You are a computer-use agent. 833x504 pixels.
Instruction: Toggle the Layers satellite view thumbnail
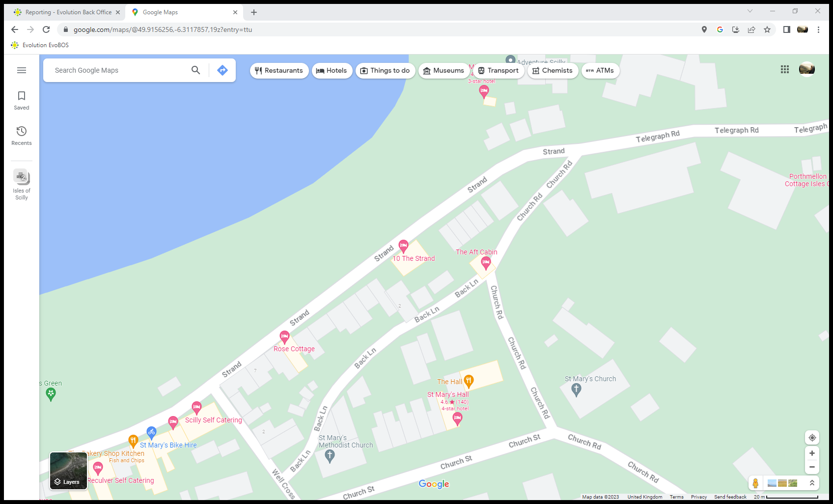[68, 471]
